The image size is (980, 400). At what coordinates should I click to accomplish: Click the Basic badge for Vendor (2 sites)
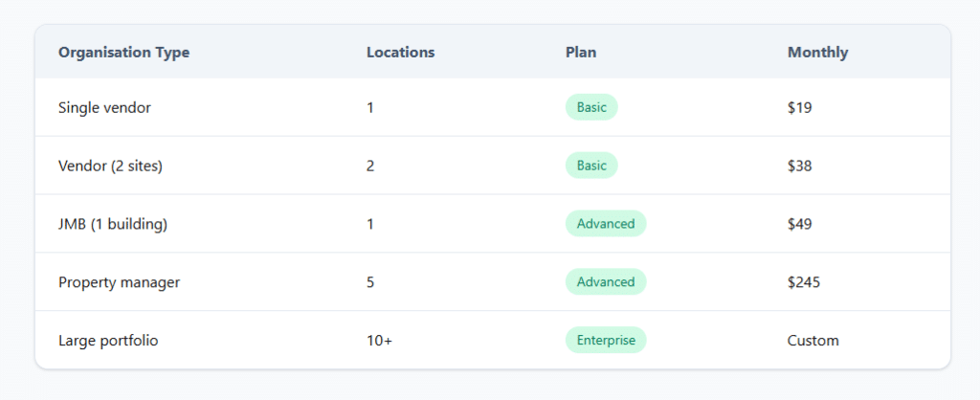point(591,166)
